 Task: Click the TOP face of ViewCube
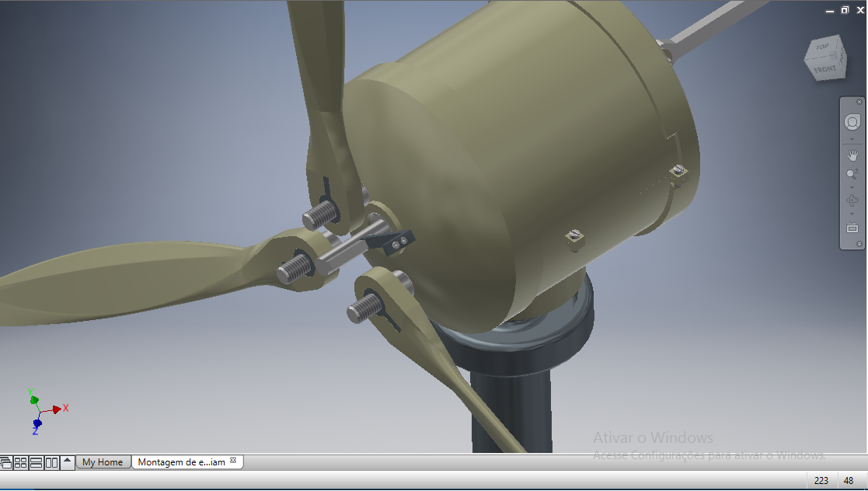(823, 47)
